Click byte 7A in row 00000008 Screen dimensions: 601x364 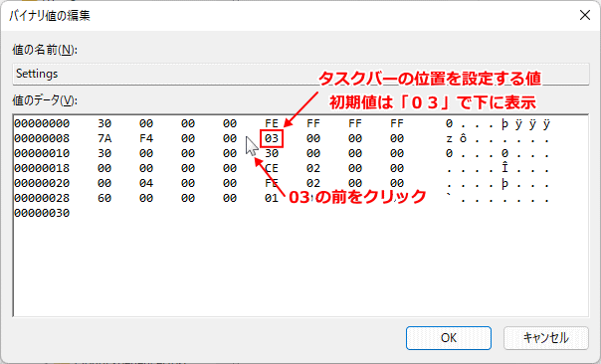[x=104, y=138]
